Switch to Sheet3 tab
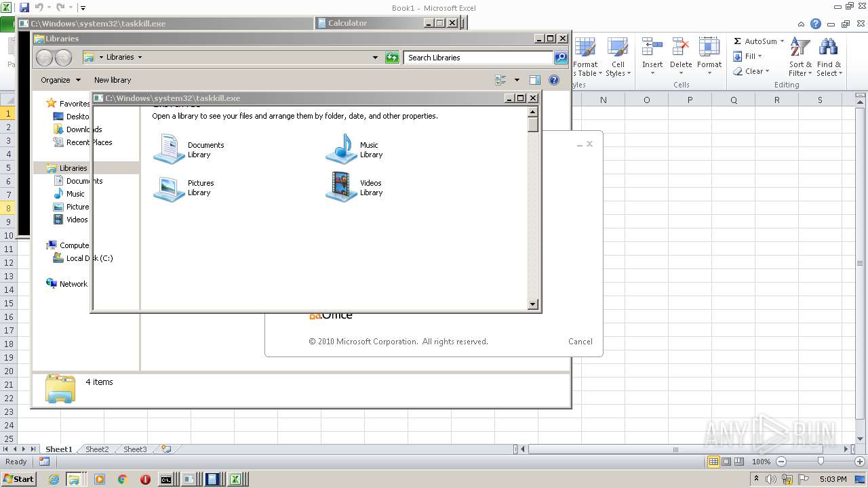Image resolution: width=868 pixels, height=488 pixels. pos(135,449)
